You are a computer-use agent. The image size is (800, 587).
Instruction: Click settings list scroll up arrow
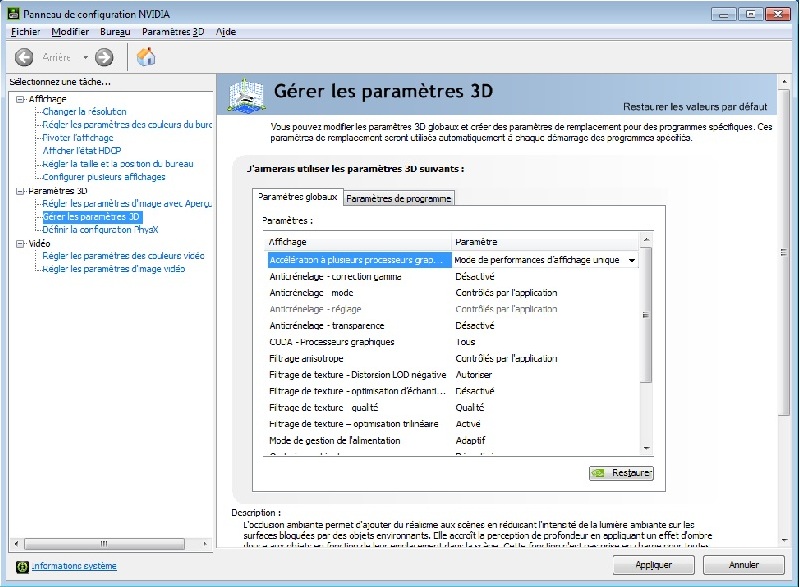click(x=646, y=240)
